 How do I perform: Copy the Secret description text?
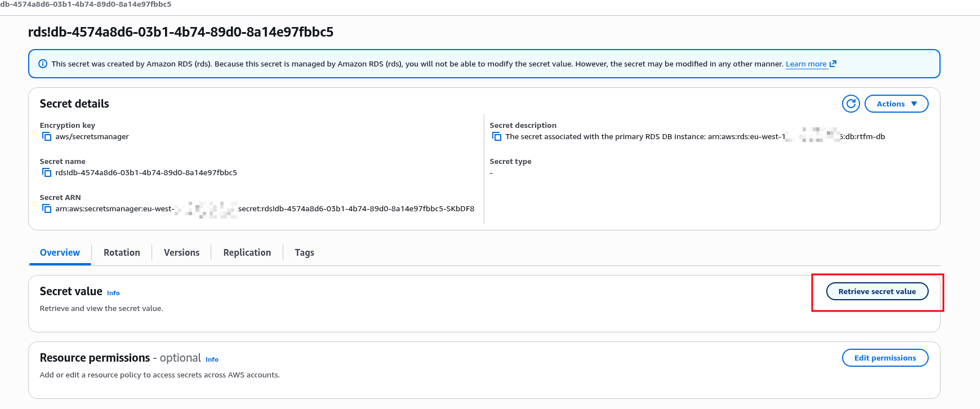tap(497, 137)
